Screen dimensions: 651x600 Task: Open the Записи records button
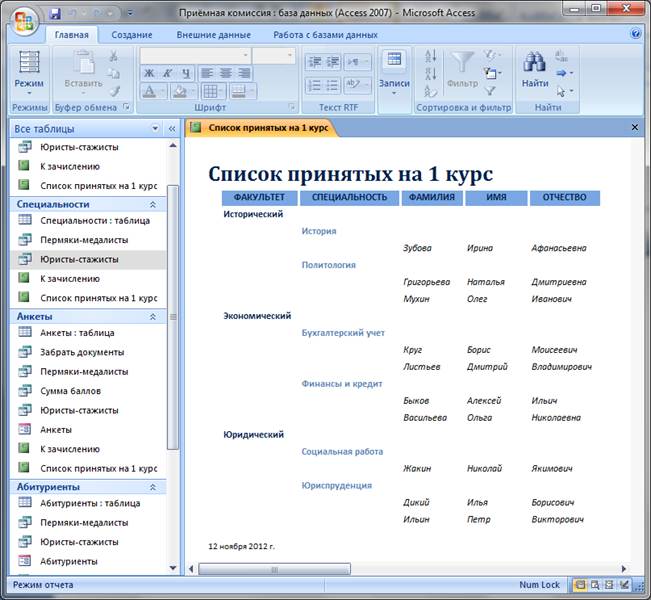394,73
